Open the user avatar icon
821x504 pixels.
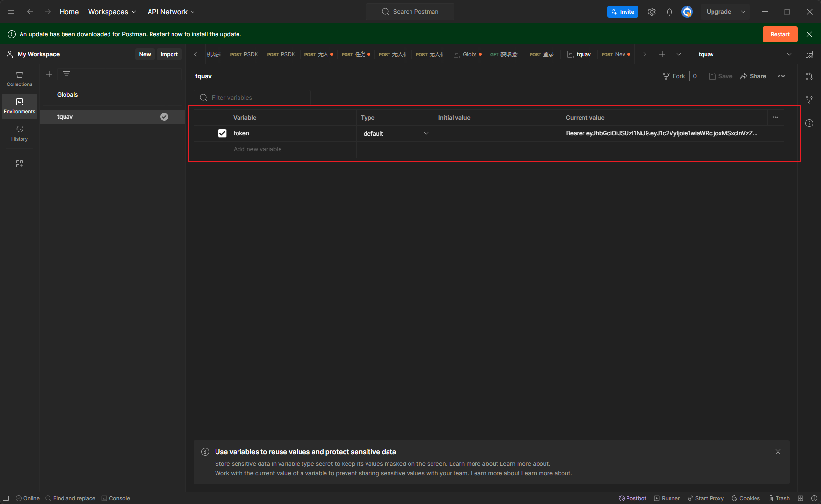tap(687, 12)
